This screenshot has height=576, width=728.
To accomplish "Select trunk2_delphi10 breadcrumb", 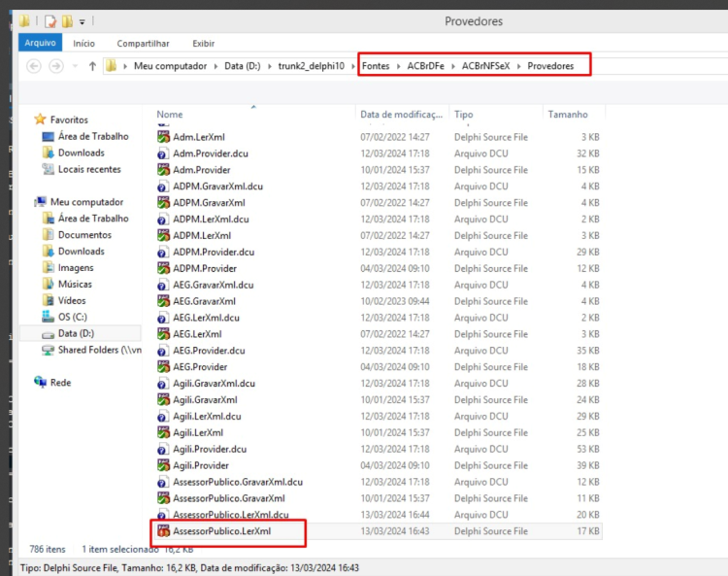I will 311,66.
